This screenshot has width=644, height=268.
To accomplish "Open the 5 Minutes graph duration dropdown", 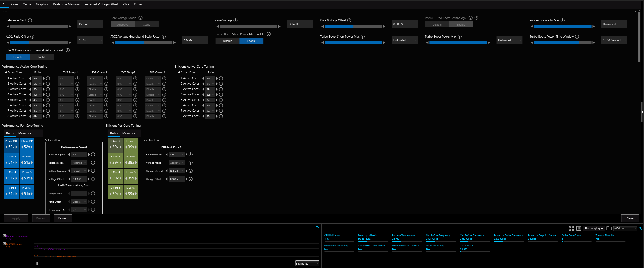I will pyautogui.click(x=307, y=263).
